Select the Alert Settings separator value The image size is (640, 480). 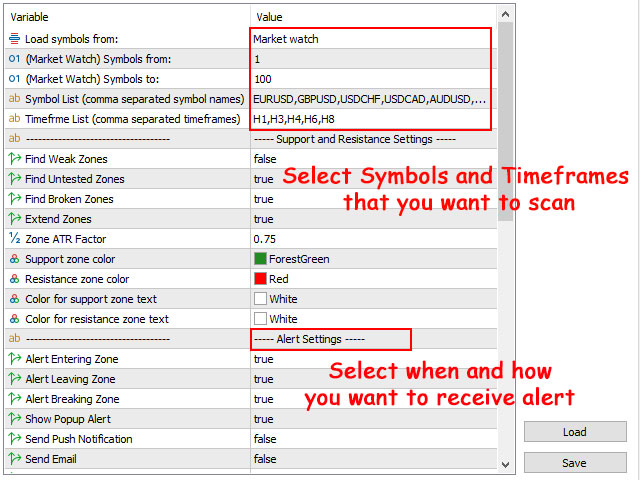coord(309,339)
